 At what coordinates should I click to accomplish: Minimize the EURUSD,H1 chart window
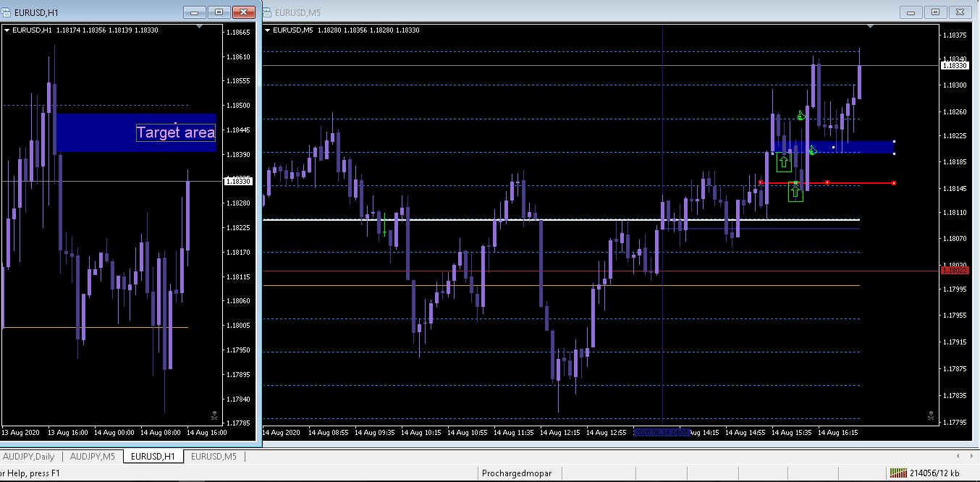coord(193,12)
